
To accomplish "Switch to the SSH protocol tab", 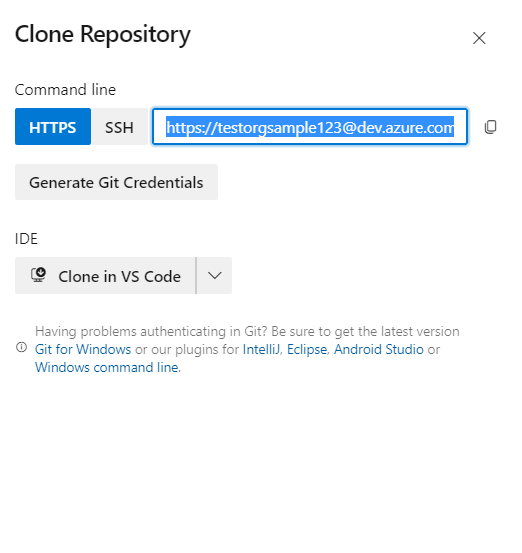I will (119, 127).
